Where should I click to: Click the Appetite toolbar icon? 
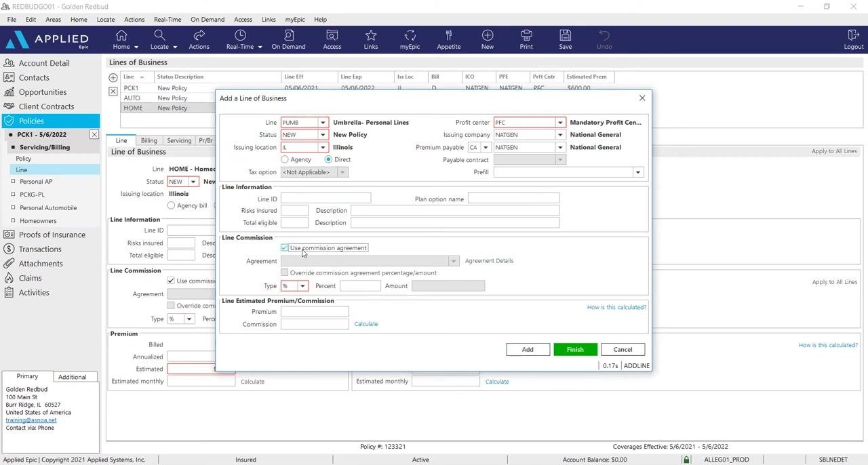click(448, 35)
